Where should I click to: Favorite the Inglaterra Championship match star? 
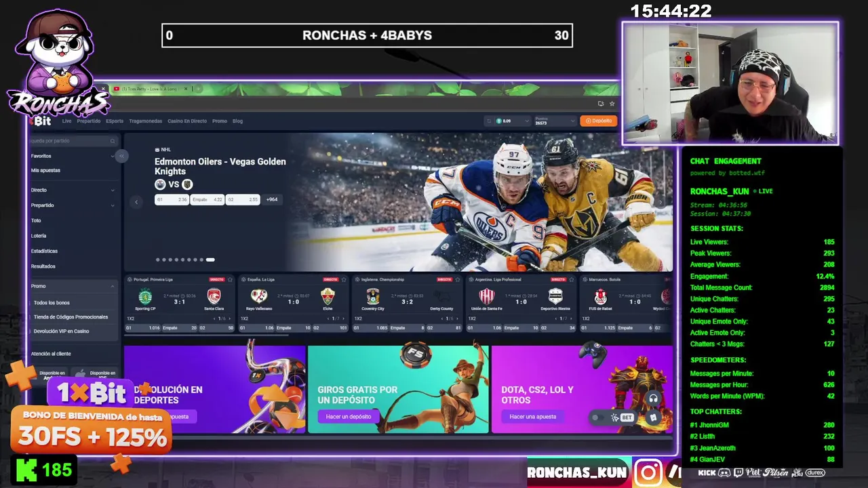[458, 279]
